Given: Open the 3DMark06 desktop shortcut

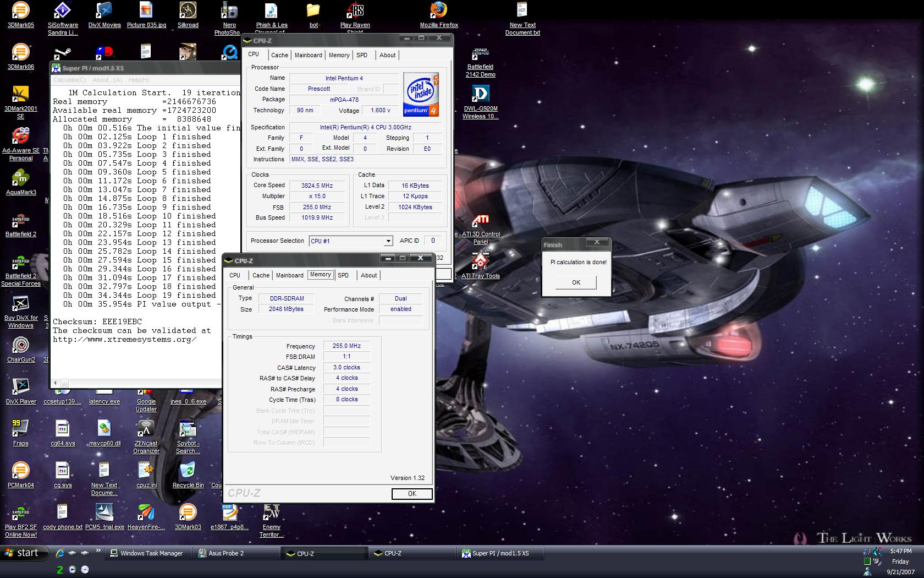Looking at the screenshot, I should click(20, 57).
